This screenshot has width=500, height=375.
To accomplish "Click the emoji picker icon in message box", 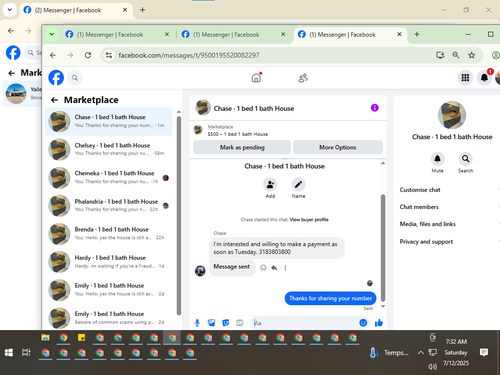I will 363,323.
